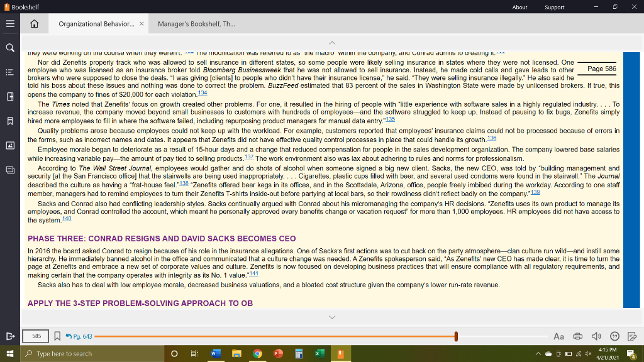Image resolution: width=644 pixels, height=362 pixels.
Task: Show hidden system tray icons
Action: coord(538,353)
